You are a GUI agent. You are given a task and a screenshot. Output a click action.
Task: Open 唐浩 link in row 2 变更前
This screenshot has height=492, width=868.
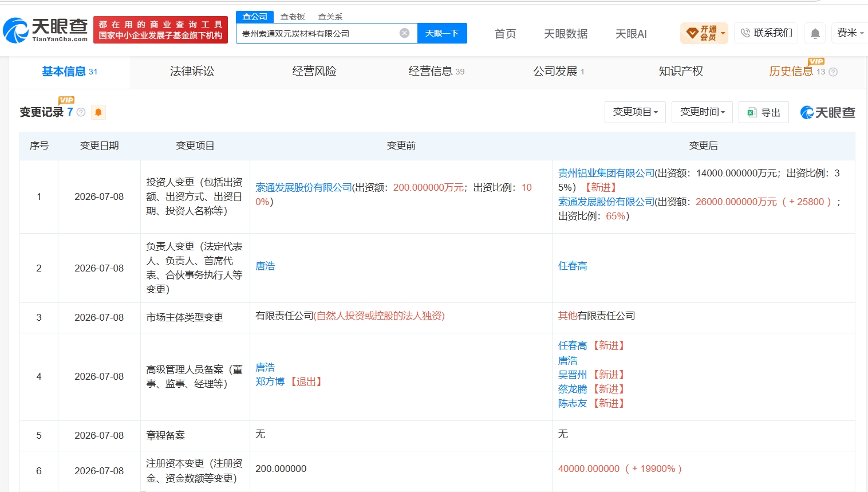(x=265, y=266)
